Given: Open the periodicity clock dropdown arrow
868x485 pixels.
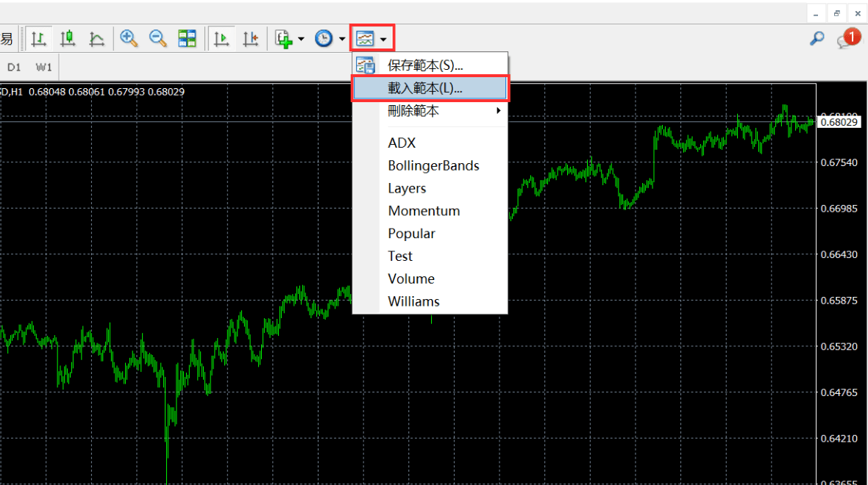Looking at the screenshot, I should pos(342,39).
